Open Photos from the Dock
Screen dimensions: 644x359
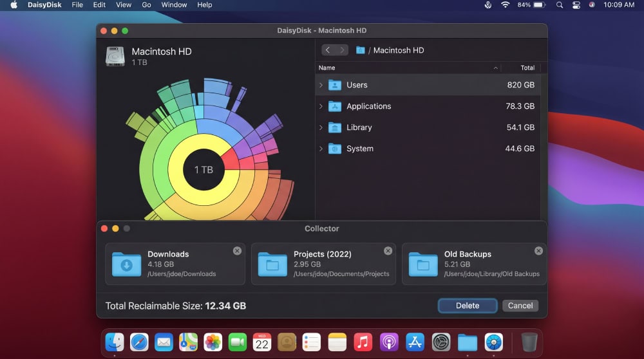(213, 342)
